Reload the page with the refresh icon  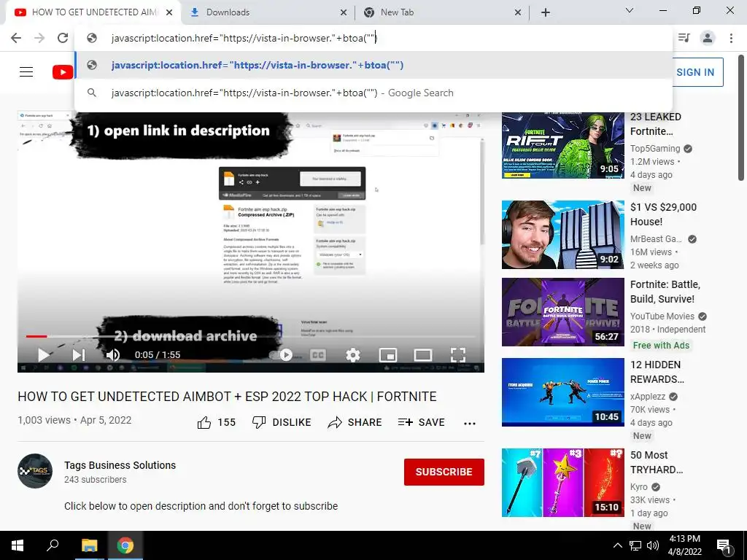point(63,38)
